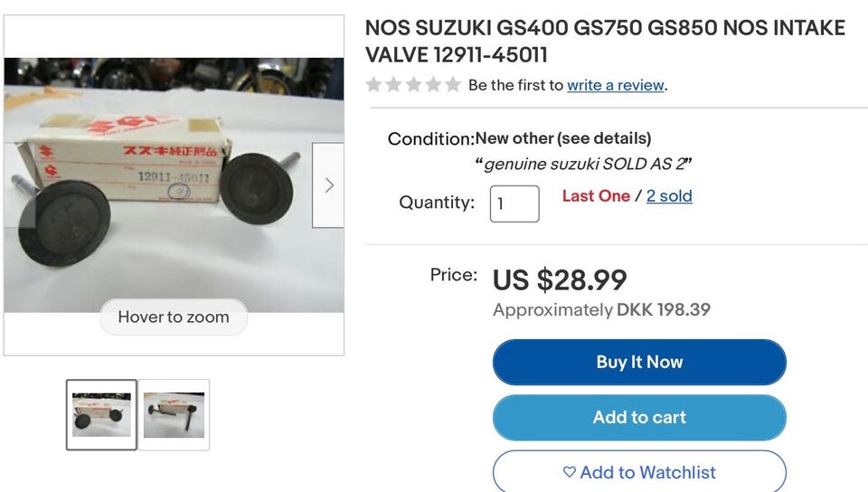The width and height of the screenshot is (868, 492).
Task: Focus the Quantity input field
Action: [514, 203]
